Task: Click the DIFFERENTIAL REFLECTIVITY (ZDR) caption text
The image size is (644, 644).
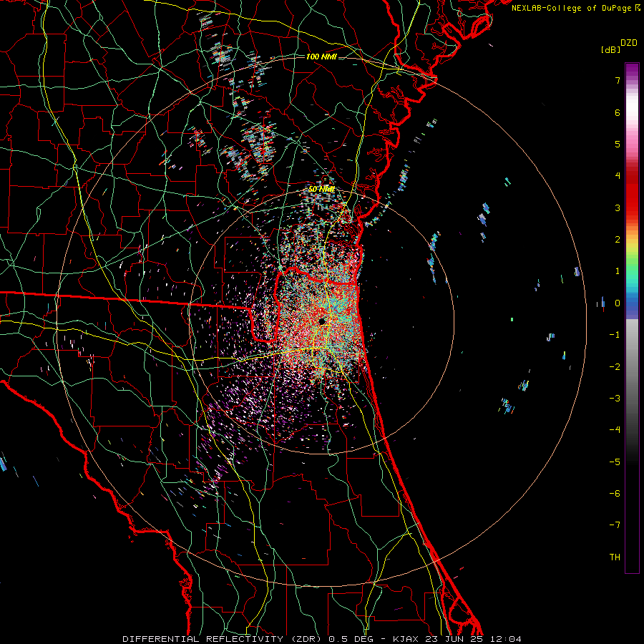Action: (x=223, y=639)
